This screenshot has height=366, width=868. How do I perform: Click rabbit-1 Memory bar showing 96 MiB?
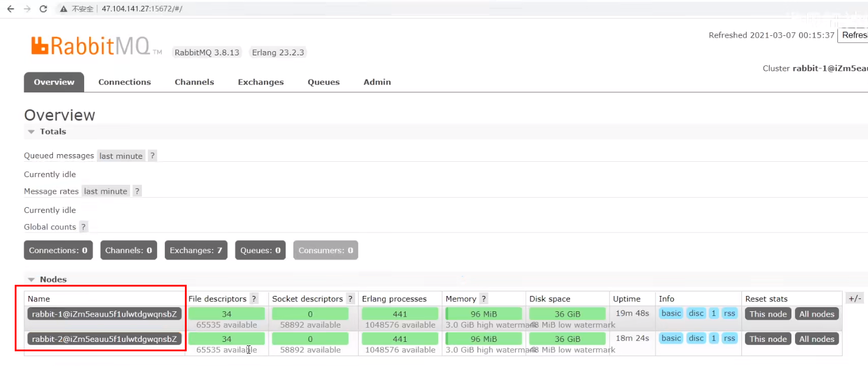[483, 314]
